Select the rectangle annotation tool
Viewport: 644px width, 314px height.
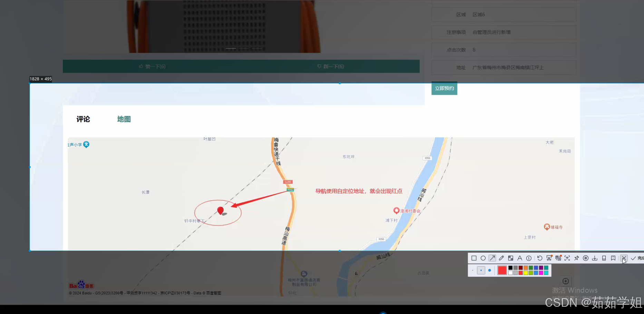tap(474, 258)
